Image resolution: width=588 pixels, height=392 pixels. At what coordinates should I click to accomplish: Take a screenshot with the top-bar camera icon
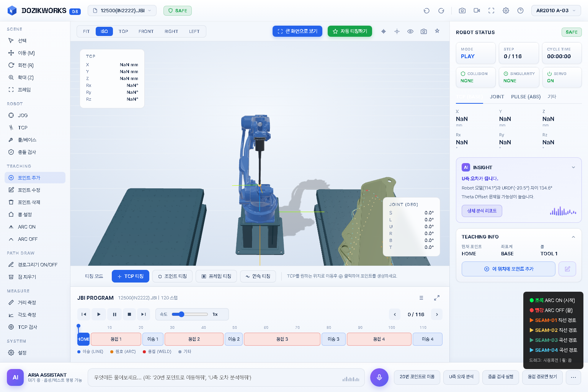(462, 11)
